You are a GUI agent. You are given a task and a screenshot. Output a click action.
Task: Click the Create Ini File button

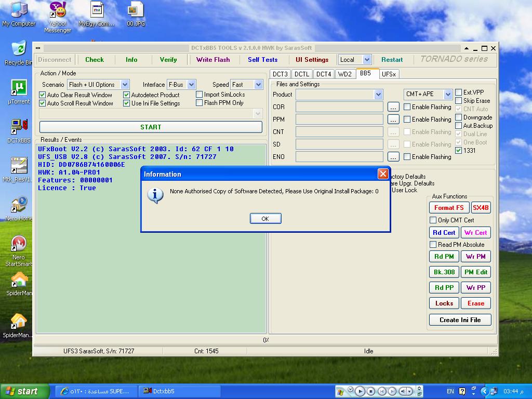tap(460, 320)
